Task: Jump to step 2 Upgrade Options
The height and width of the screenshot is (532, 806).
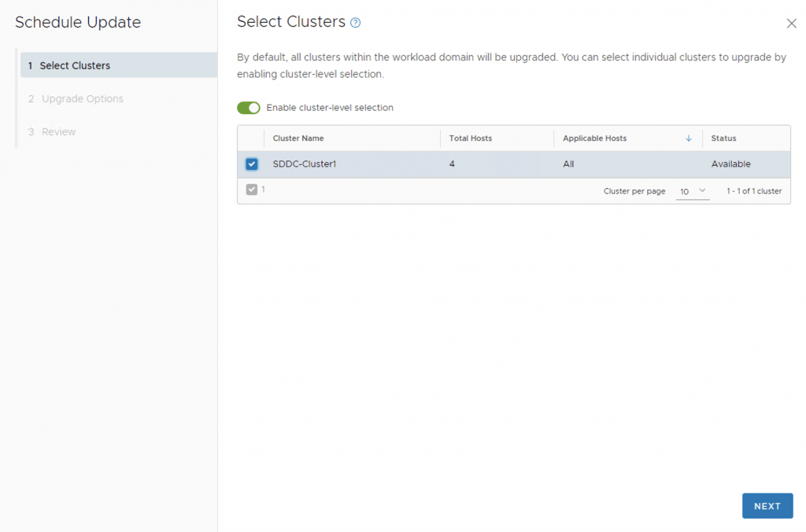Action: pyautogui.click(x=82, y=98)
